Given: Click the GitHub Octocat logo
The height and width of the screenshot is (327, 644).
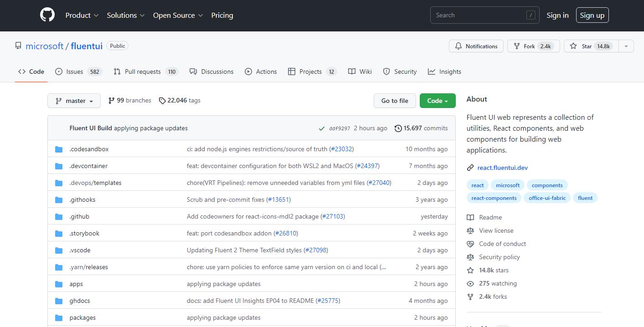Looking at the screenshot, I should [x=47, y=15].
